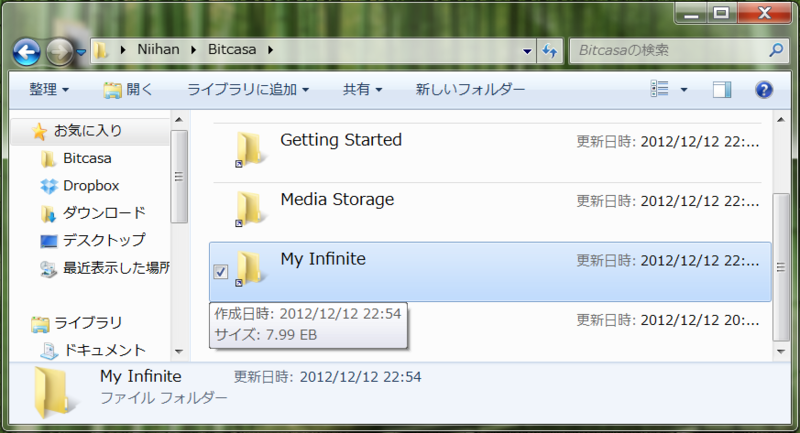Click the お気に入り star icon
Screen dimensions: 800x433
[39, 131]
